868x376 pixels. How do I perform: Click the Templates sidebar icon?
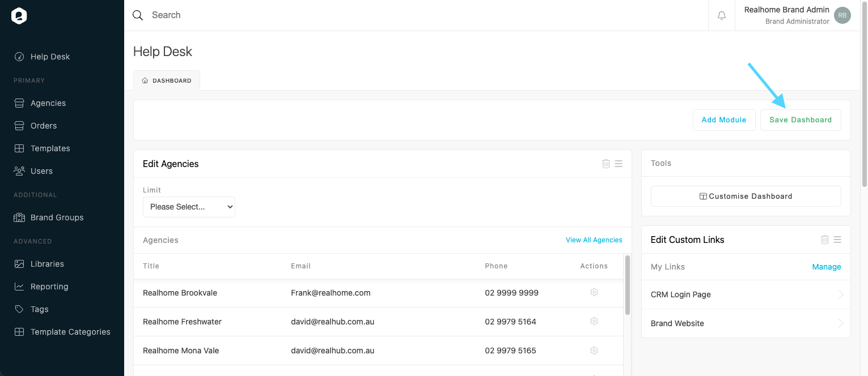tap(19, 148)
